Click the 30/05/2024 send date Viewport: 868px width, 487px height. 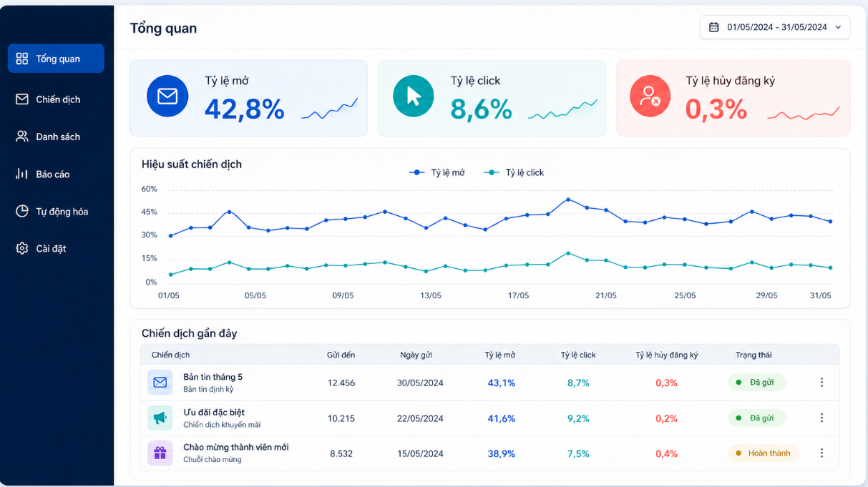pyautogui.click(x=420, y=383)
